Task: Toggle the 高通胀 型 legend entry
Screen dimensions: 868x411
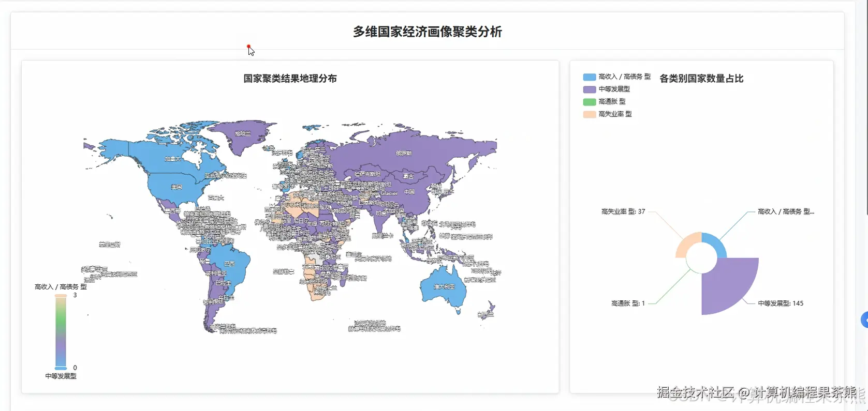Action: [604, 101]
